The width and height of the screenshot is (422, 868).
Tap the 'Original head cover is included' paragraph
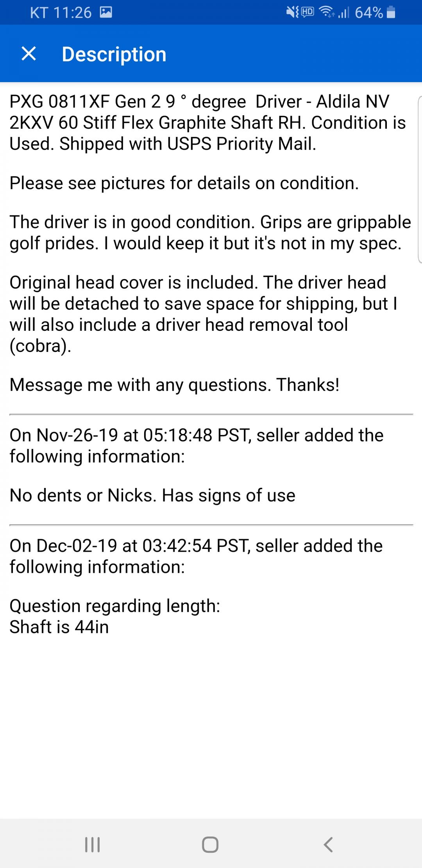click(x=203, y=314)
